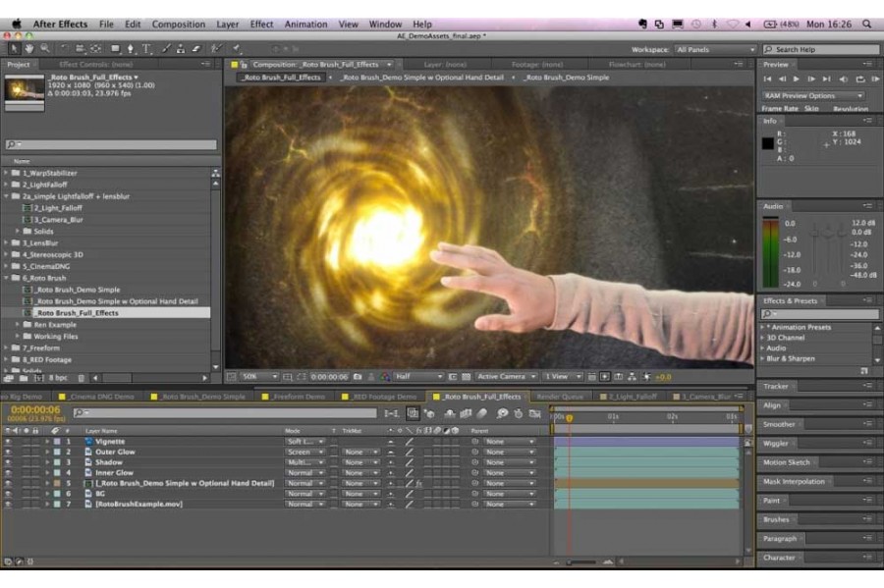Select the Pen tool
This screenshot has height=588, width=884.
point(131,49)
